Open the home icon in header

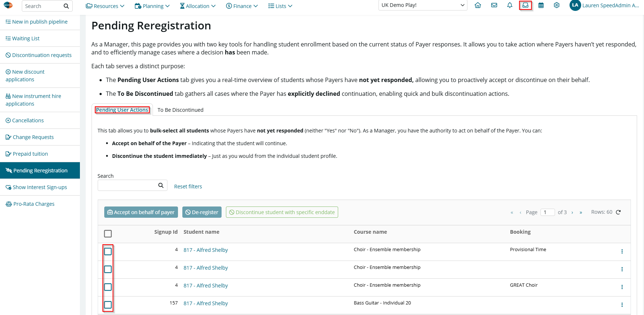point(478,5)
